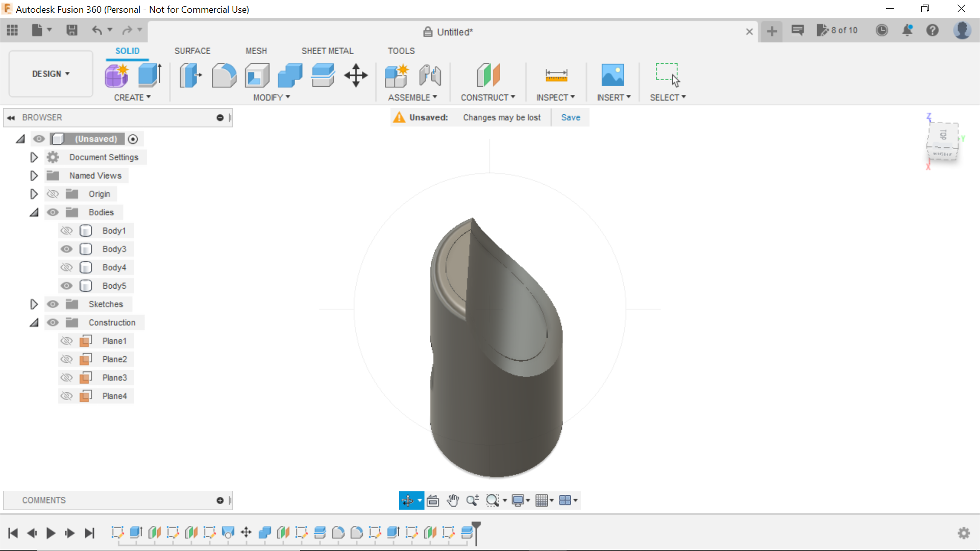The image size is (980, 551).
Task: Toggle visibility of Plane2
Action: coord(66,359)
